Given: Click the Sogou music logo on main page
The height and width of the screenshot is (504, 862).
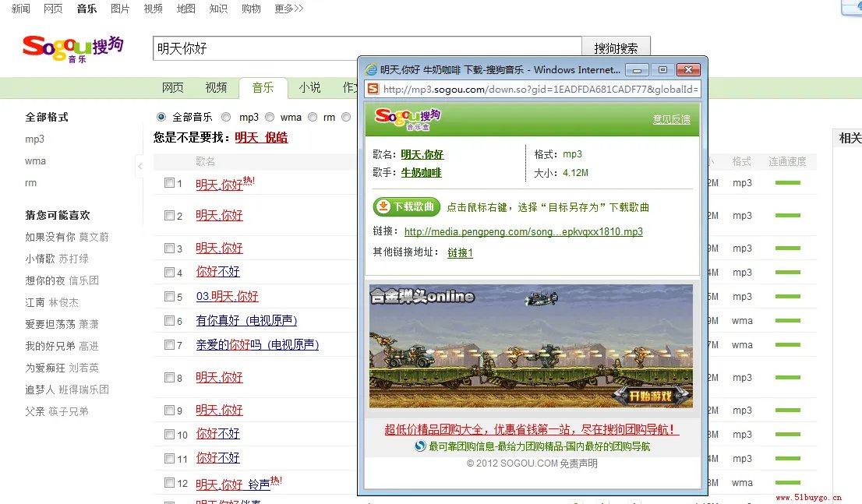Looking at the screenshot, I should point(72,48).
